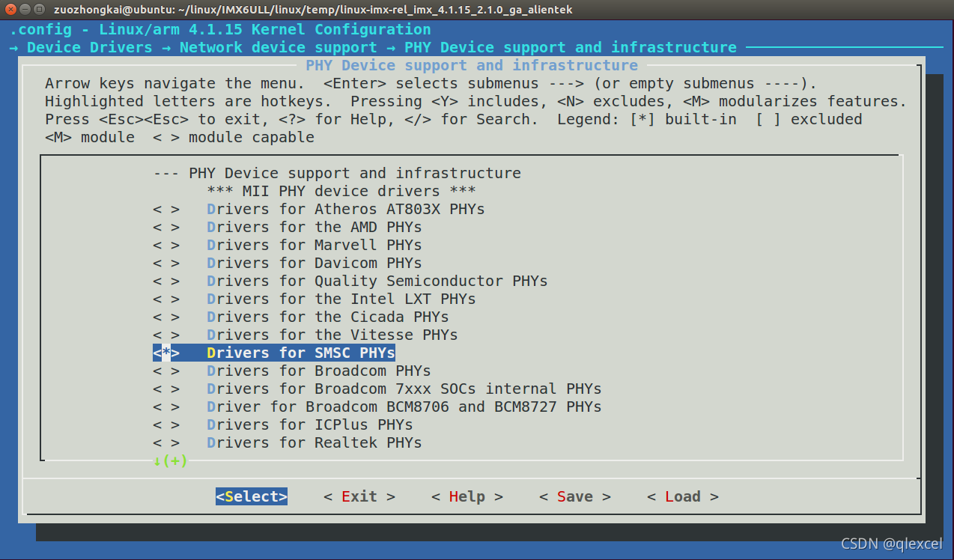Click '.config - Linux/arm 4.1.15 Kernel Configuration' title

(x=220, y=29)
